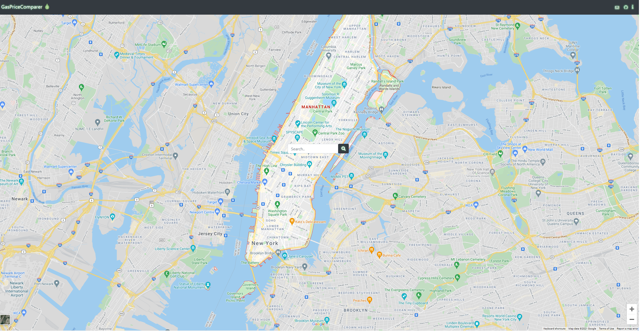644x331 pixels.
Task: Click the info icon in header
Action: point(632,7)
